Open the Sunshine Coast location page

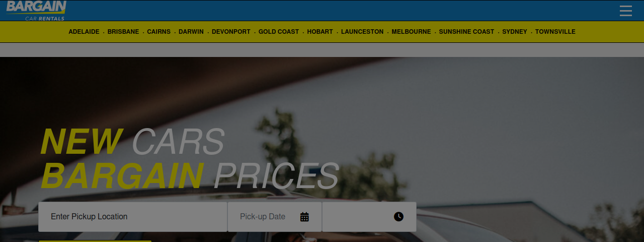point(466,32)
